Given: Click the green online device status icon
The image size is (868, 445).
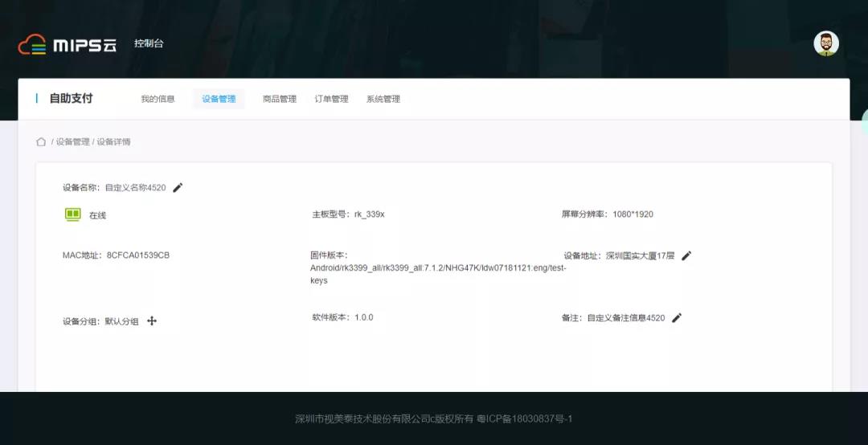Looking at the screenshot, I should tap(73, 214).
